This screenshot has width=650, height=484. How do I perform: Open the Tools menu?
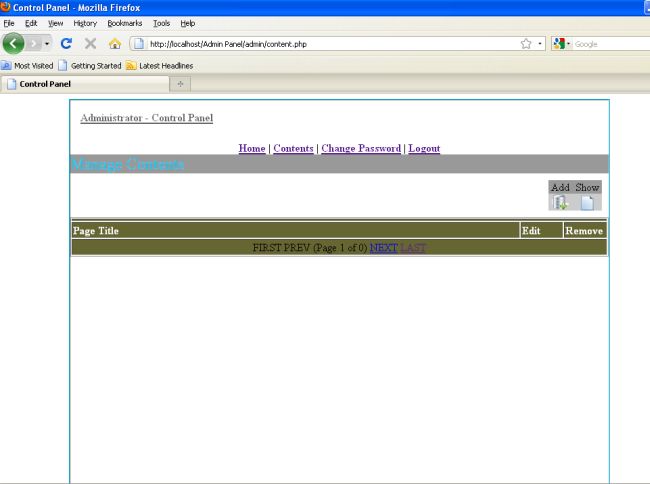[x=161, y=23]
